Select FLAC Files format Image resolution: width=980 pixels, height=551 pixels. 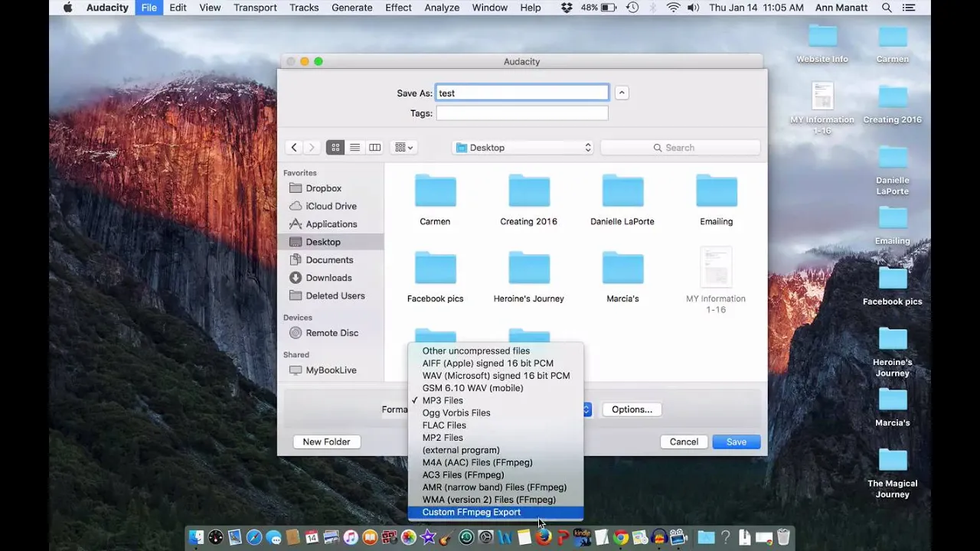(495, 425)
